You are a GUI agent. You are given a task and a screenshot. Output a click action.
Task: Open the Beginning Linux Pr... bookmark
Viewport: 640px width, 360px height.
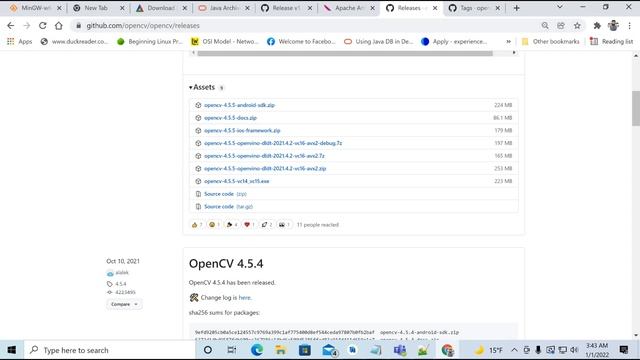[150, 42]
